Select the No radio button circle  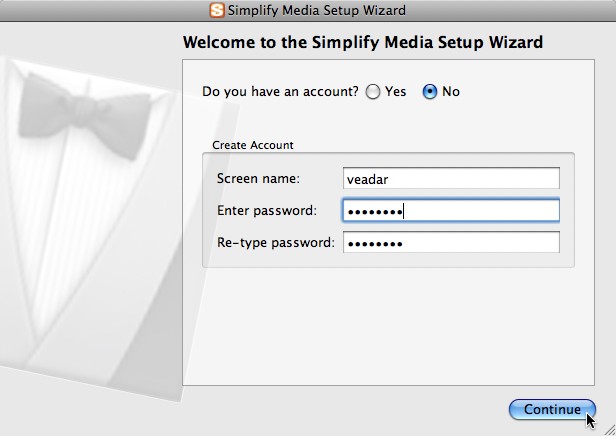[x=430, y=92]
